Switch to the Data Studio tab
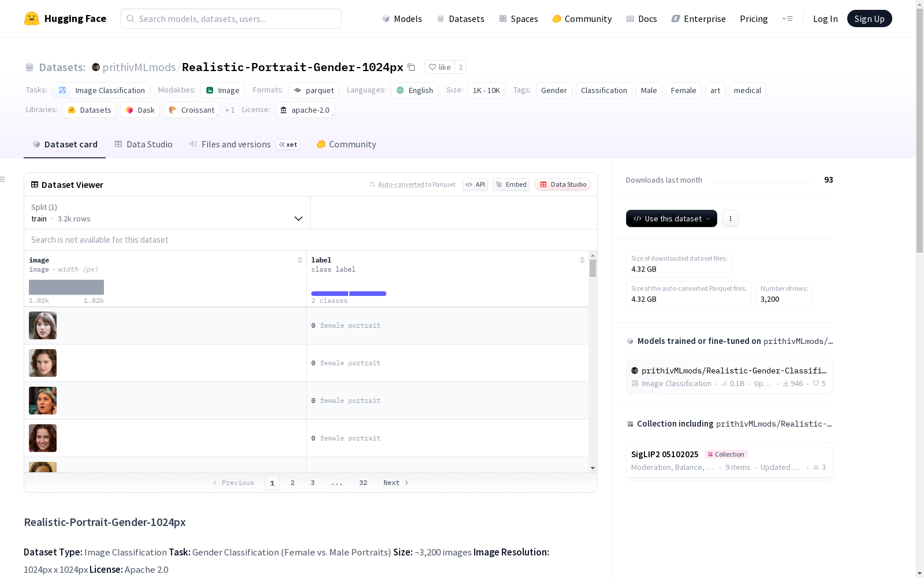The image size is (924, 578). pos(143,144)
